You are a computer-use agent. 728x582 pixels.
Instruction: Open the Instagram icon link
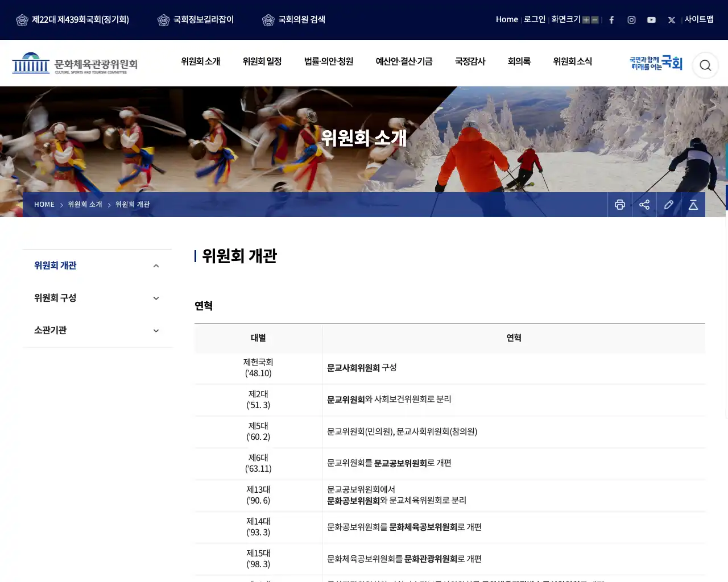(x=631, y=20)
